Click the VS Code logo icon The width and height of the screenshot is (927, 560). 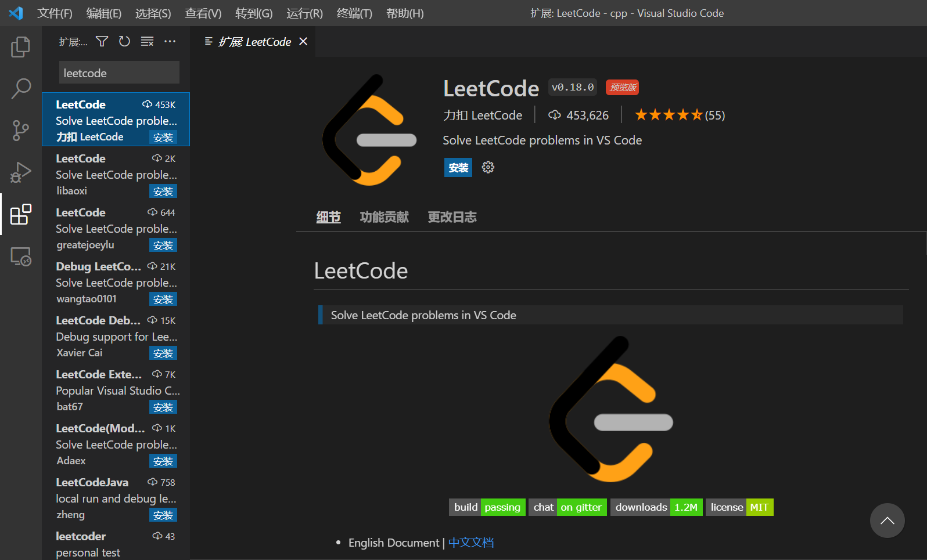[x=16, y=13]
